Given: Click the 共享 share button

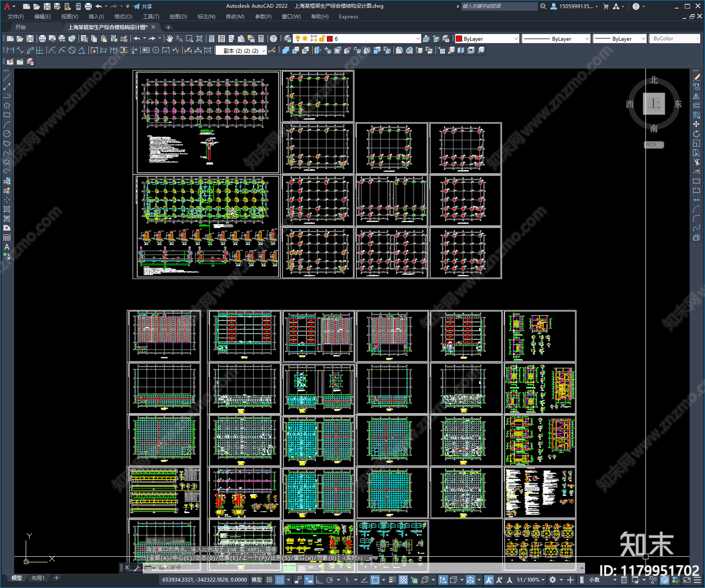Looking at the screenshot, I should [143, 6].
